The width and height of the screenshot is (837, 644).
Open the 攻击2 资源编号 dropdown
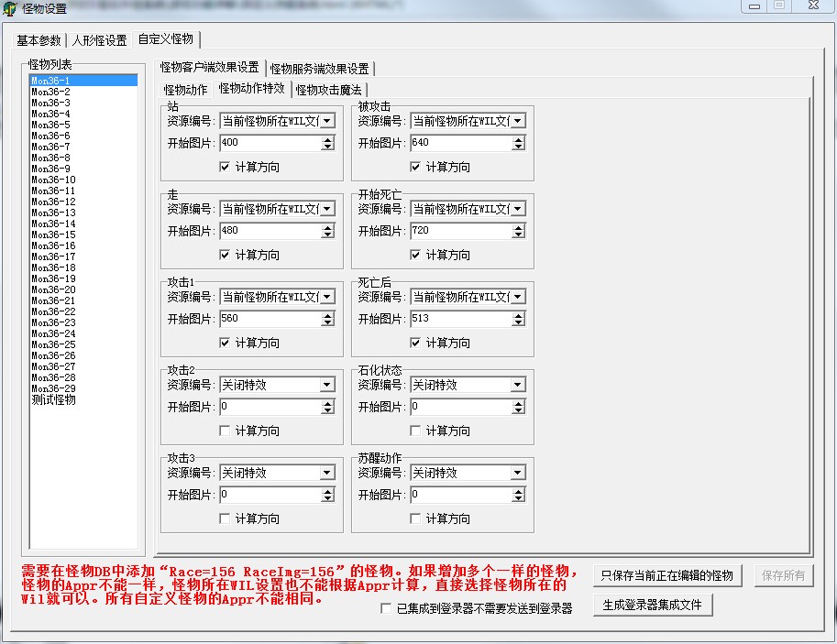point(327,385)
